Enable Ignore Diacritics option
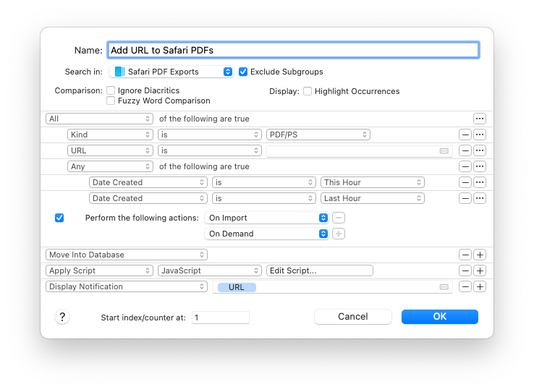 111,90
